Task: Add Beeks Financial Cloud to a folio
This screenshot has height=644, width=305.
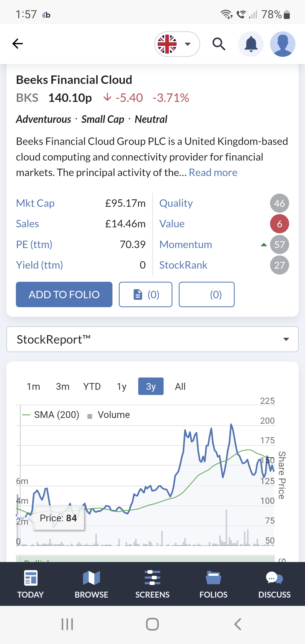Action: 64,294
